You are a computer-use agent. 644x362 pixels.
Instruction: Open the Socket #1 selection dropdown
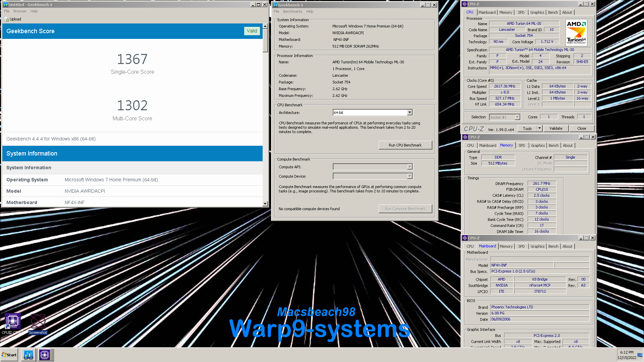(517, 117)
